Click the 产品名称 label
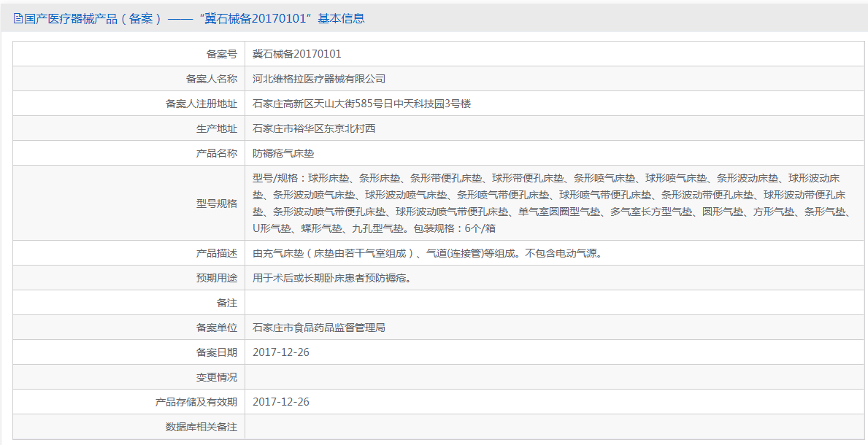The width and height of the screenshot is (868, 445). click(216, 153)
